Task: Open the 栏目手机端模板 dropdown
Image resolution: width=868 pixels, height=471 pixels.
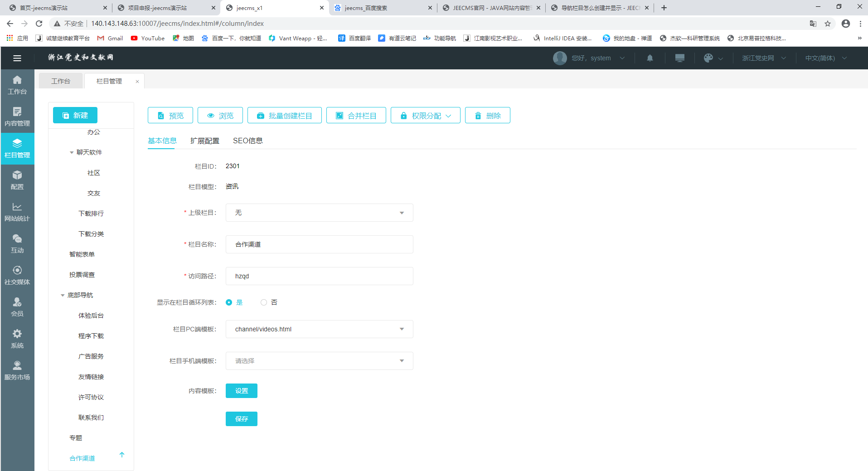Action: (x=319, y=361)
